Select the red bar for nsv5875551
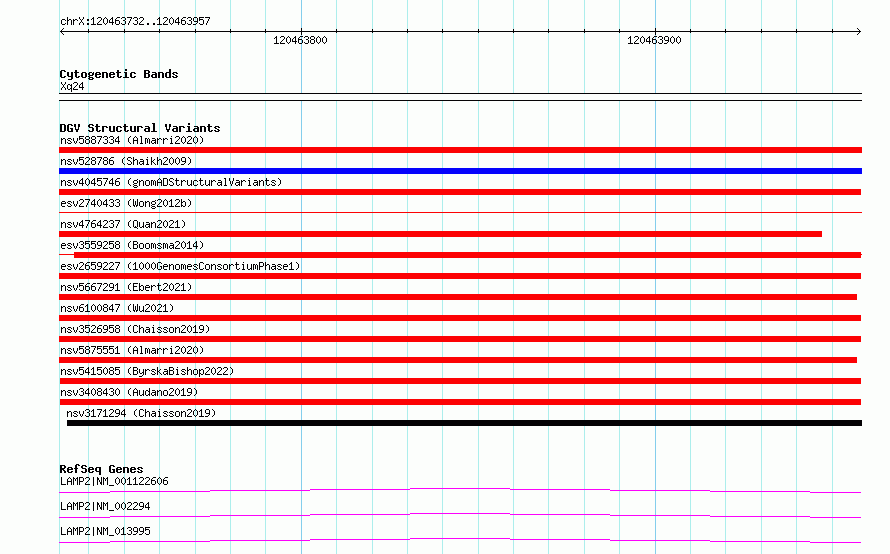This screenshot has height=554, width=890. click(458, 360)
